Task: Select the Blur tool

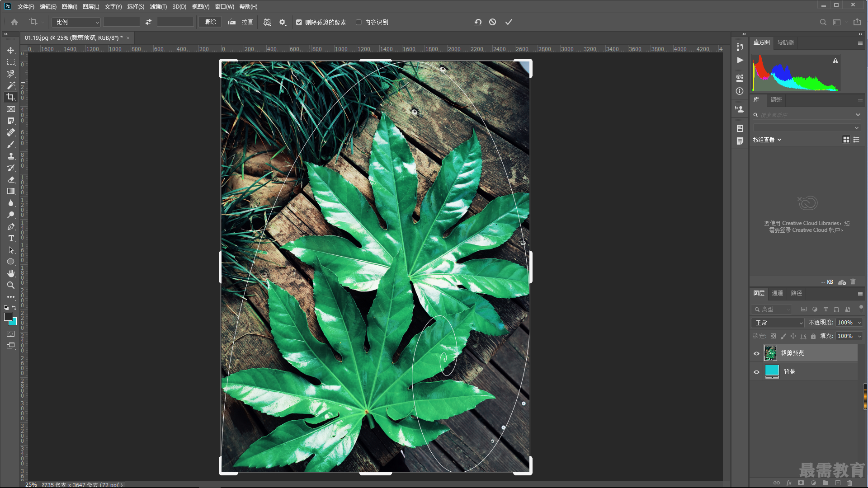Action: [x=11, y=203]
